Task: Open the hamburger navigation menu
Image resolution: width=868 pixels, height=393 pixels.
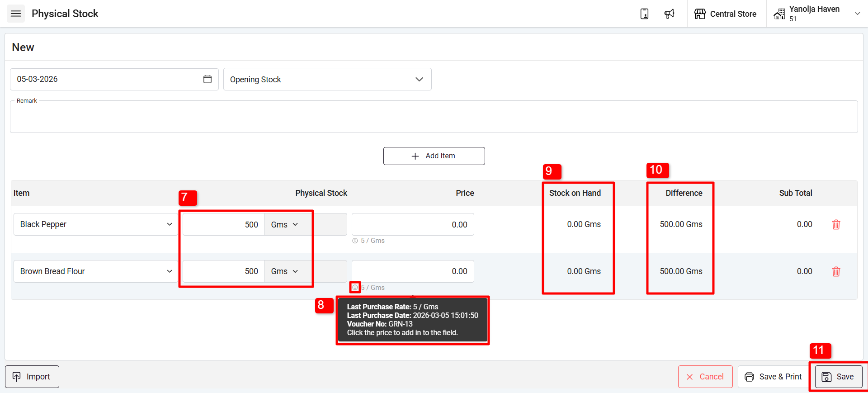Action: pyautogui.click(x=16, y=14)
